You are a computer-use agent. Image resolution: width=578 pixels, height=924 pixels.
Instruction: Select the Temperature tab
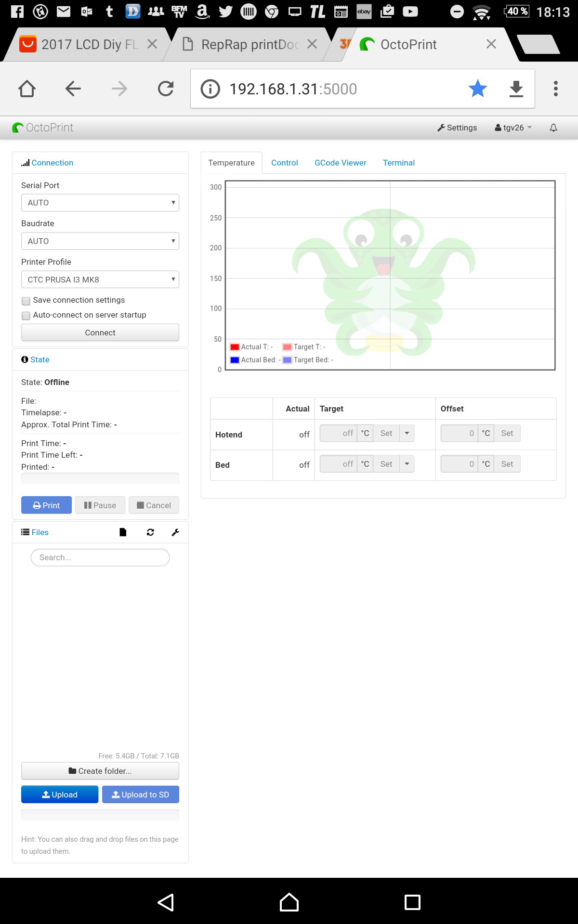pos(231,163)
